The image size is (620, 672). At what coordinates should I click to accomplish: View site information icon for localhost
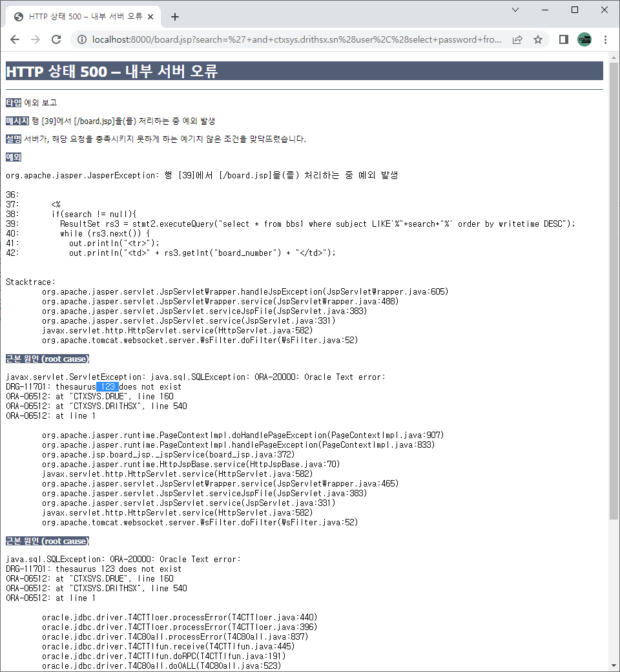pos(81,40)
